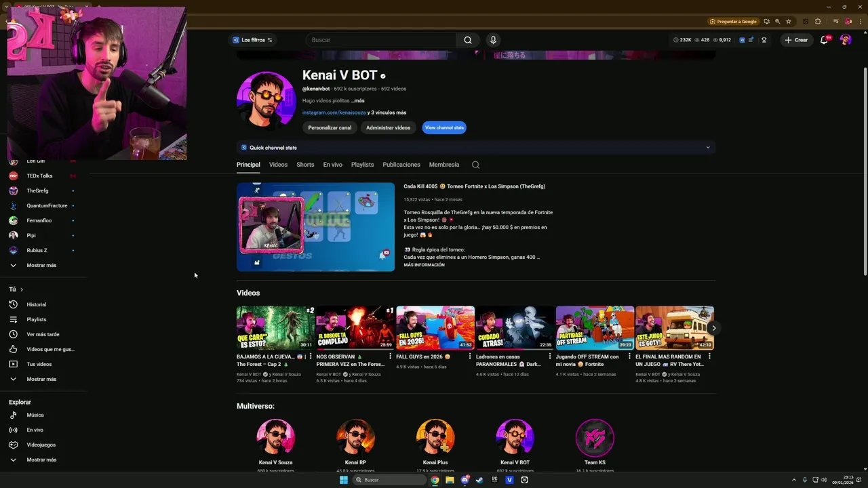Open Steam from the taskbar
This screenshot has width=868, height=488.
coord(479,480)
